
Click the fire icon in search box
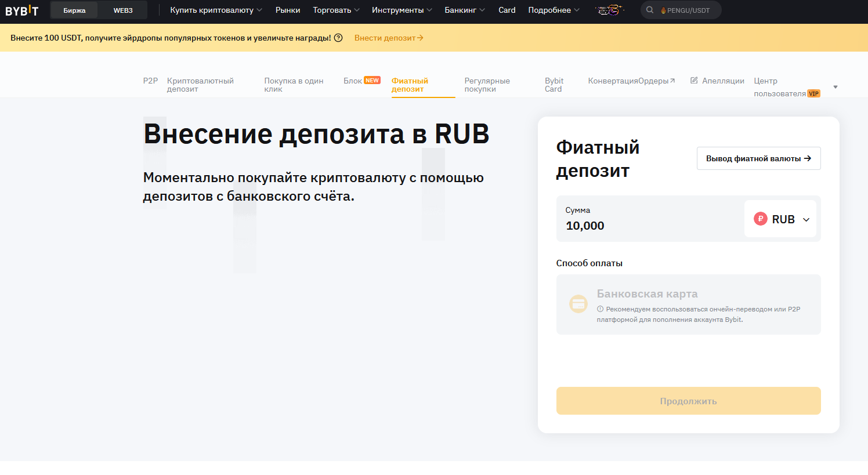(663, 10)
